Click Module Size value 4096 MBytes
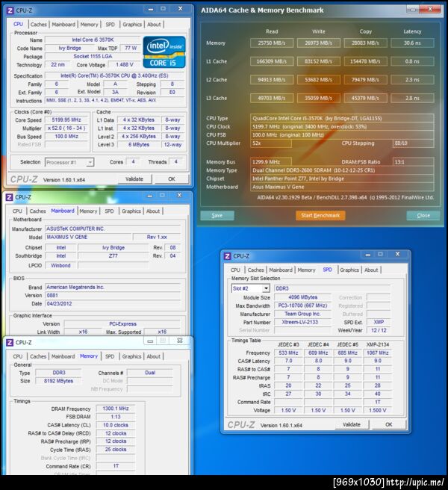The image size is (448, 490). pos(302,297)
